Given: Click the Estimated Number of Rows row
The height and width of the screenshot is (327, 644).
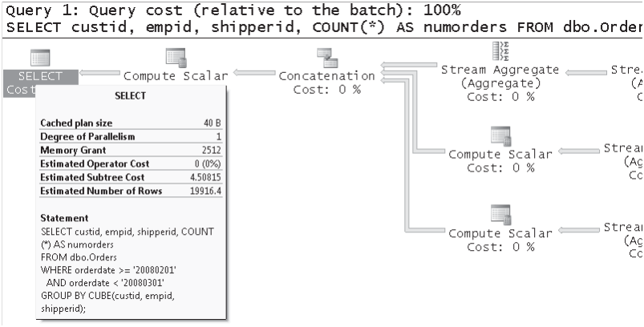Looking at the screenshot, I should (x=131, y=191).
